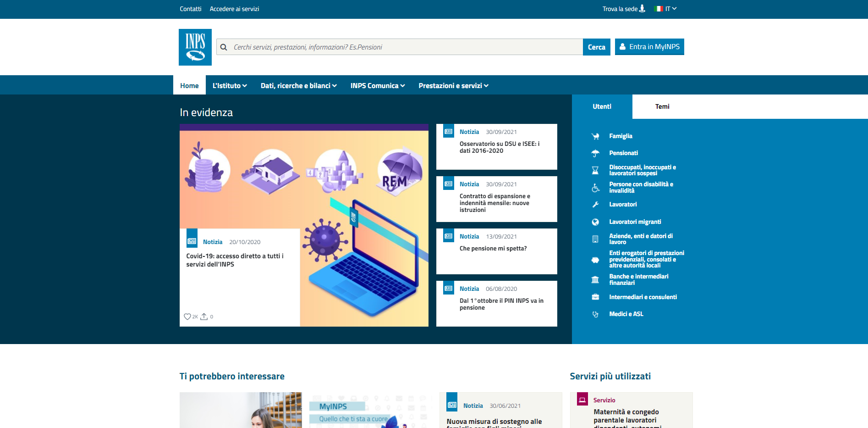Click the Intermediari briefcase icon
Screen dimensions: 868x428
pos(595,297)
